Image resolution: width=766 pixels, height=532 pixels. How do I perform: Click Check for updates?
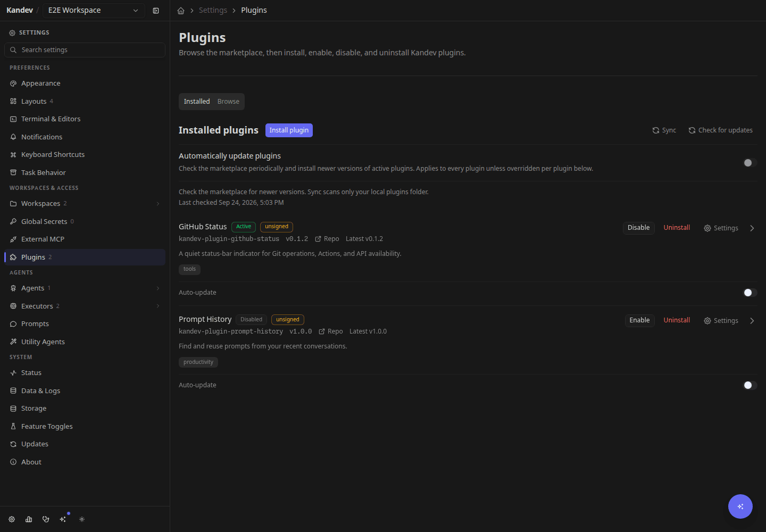(721, 130)
